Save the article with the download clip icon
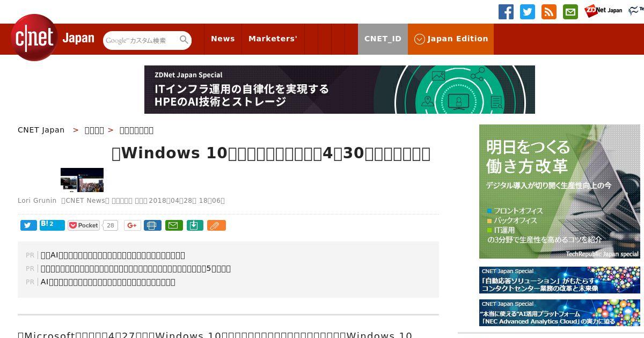Screen dimensions: 644x338 195,225
